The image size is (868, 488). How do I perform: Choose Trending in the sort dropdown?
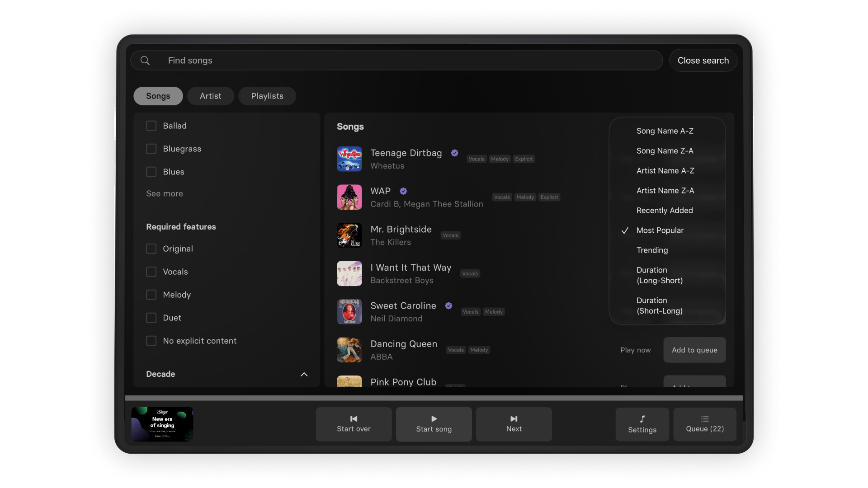pos(652,250)
